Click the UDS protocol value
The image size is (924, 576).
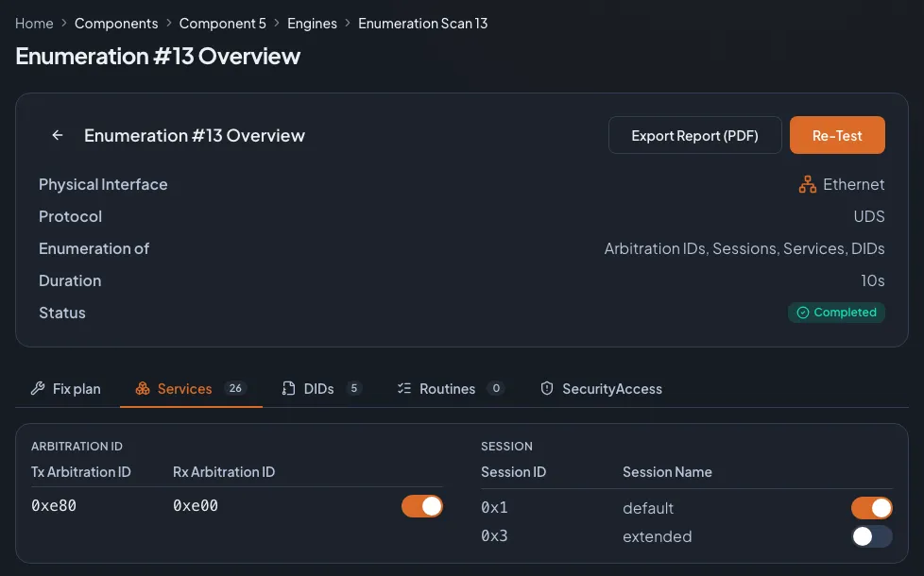pyautogui.click(x=869, y=217)
